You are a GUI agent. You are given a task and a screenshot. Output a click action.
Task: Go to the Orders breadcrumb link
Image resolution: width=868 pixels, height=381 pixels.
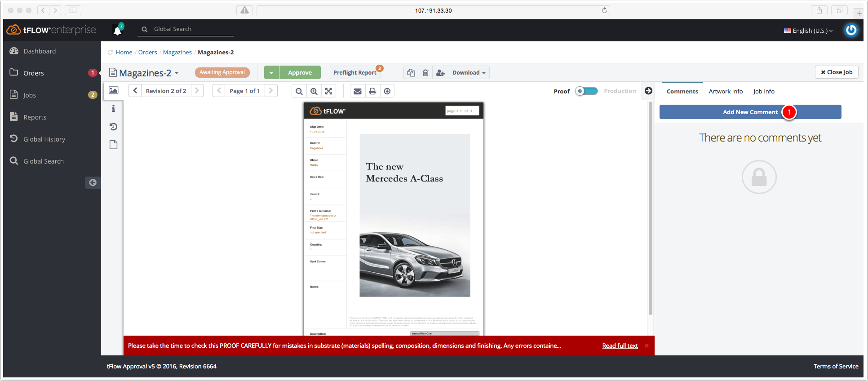tap(147, 52)
